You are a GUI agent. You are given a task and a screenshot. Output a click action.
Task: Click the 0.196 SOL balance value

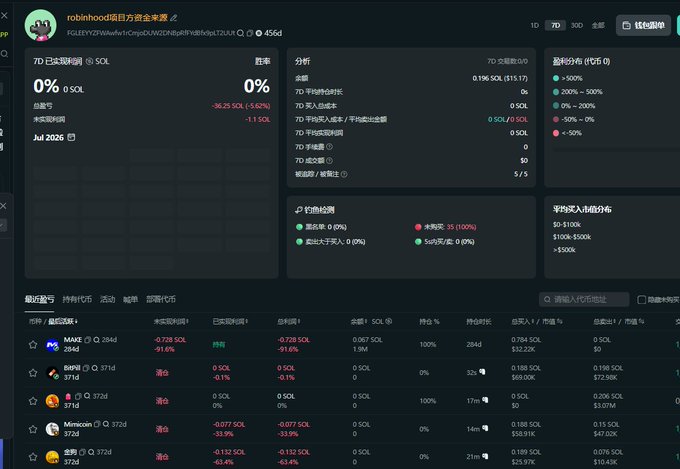500,79
